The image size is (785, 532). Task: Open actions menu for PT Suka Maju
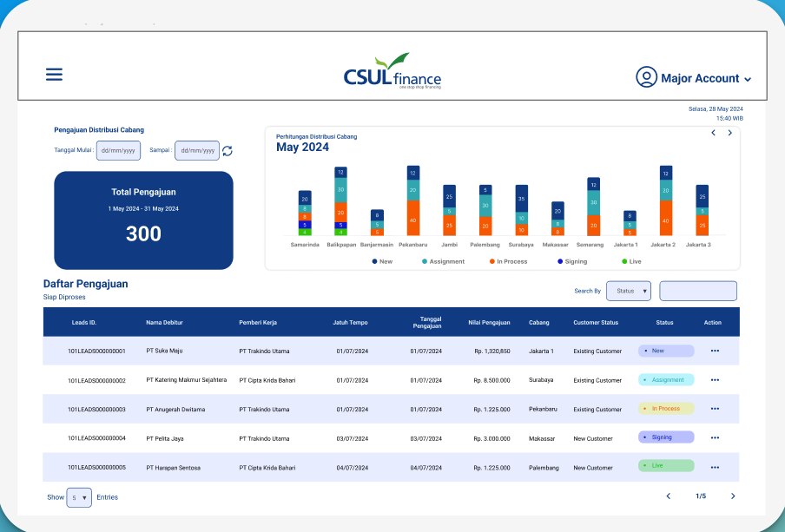pyautogui.click(x=715, y=351)
